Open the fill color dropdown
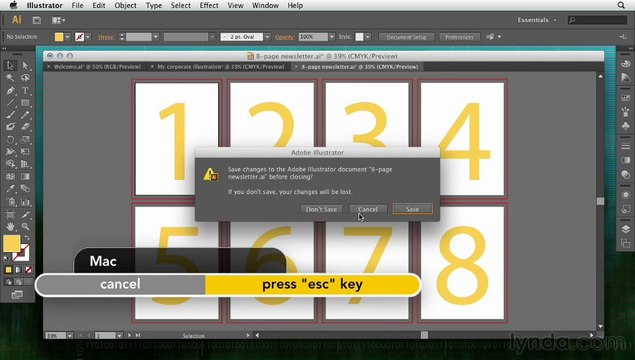This screenshot has height=360, width=635. (x=67, y=37)
